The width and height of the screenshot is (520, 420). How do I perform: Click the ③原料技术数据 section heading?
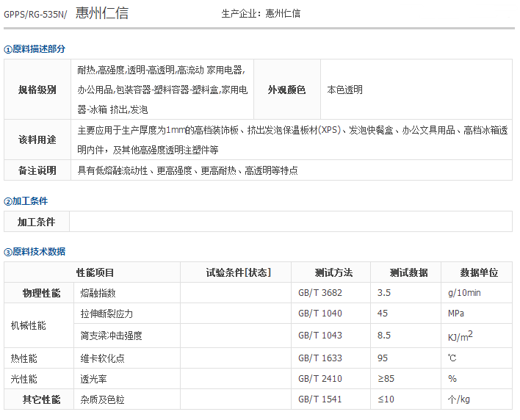pos(35,252)
